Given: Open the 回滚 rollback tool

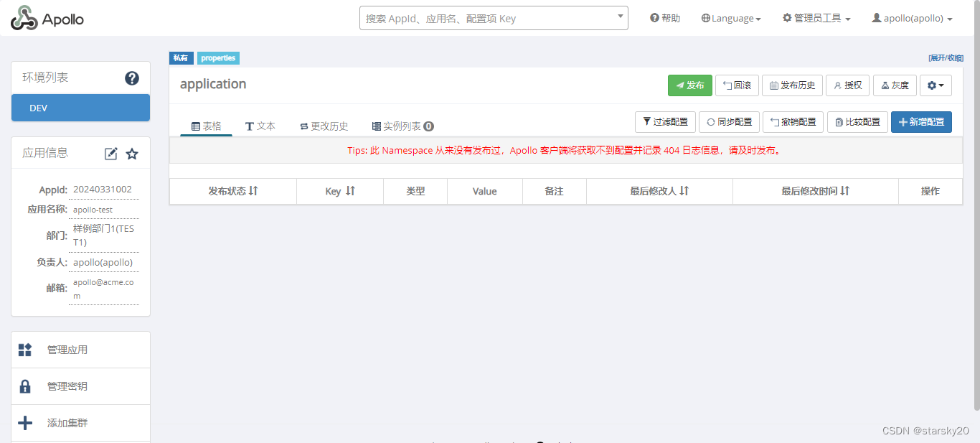Looking at the screenshot, I should pos(736,85).
